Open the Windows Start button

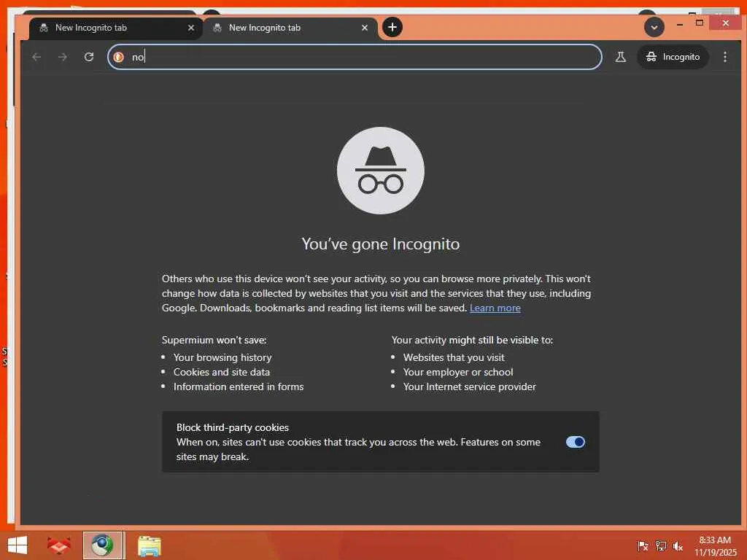click(x=18, y=545)
